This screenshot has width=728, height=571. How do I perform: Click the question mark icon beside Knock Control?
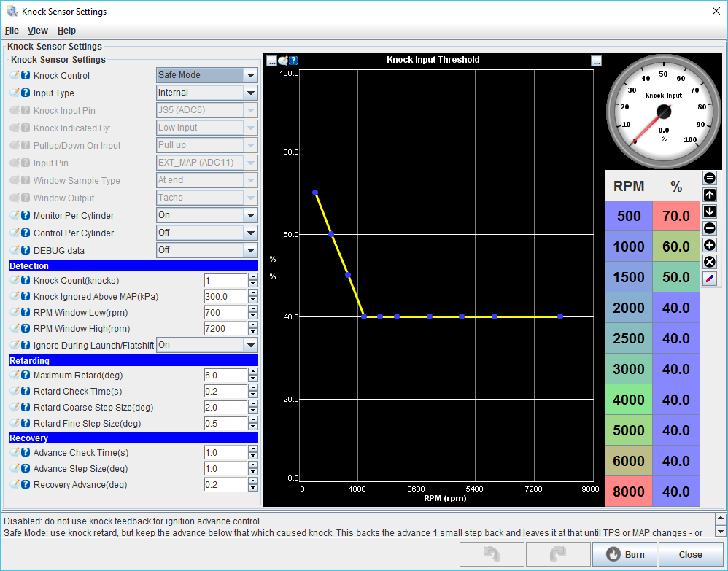point(25,75)
